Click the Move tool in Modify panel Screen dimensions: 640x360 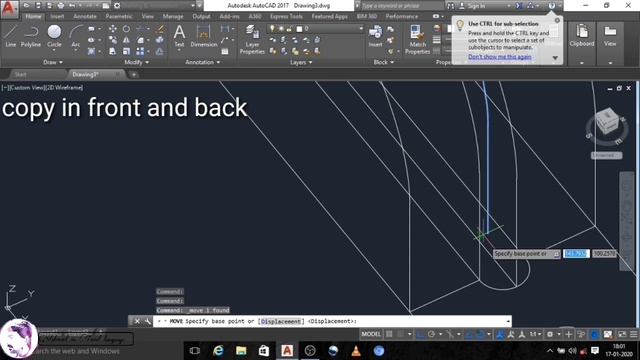(x=113, y=29)
